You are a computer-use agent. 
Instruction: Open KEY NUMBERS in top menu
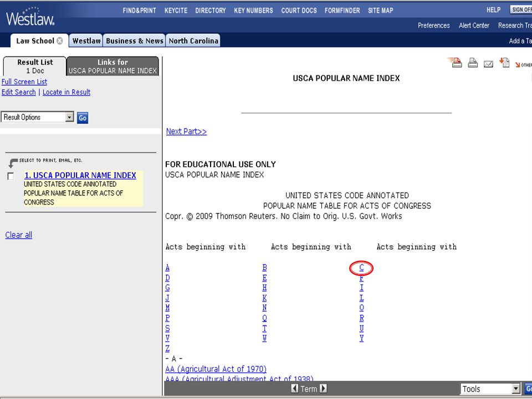(x=253, y=11)
